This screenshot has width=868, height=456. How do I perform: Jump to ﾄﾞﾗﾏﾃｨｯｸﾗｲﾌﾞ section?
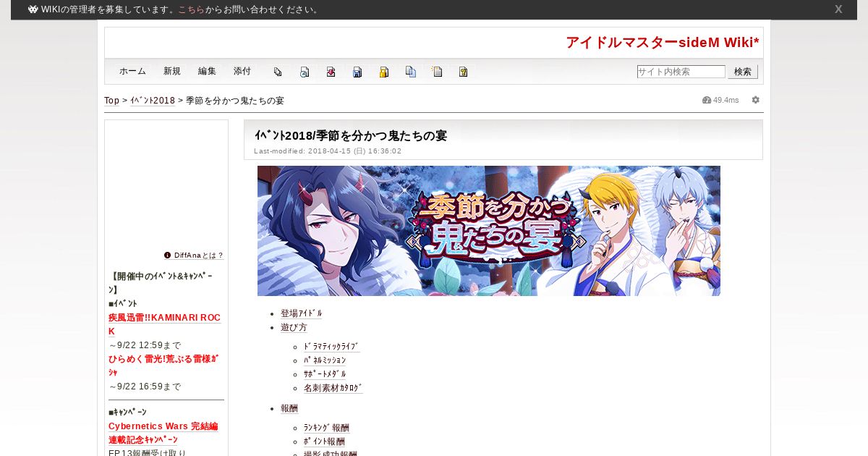(331, 347)
